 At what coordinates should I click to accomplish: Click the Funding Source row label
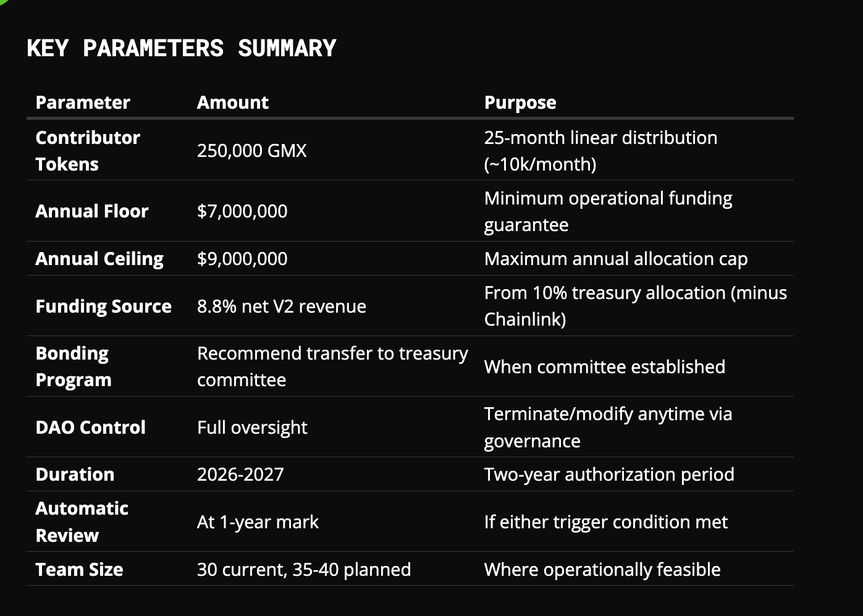[x=103, y=306]
